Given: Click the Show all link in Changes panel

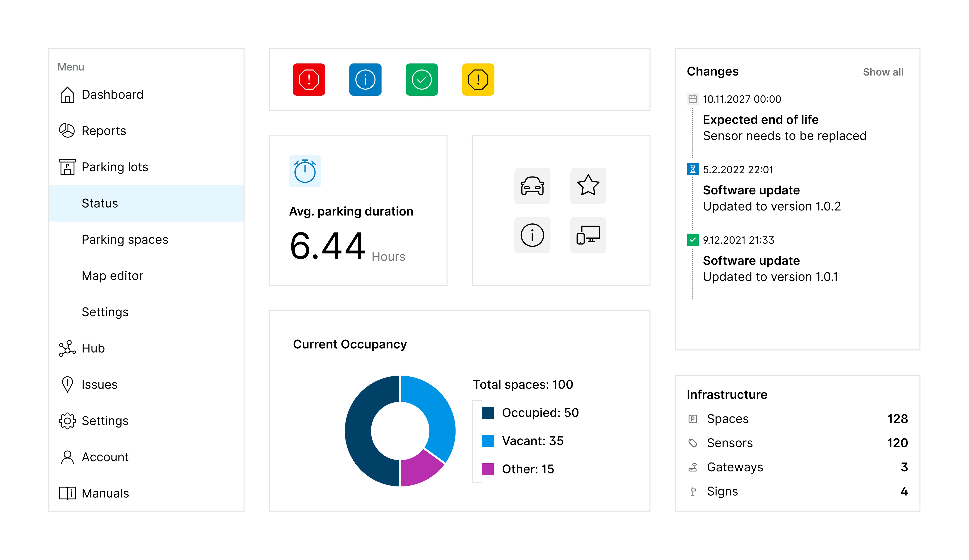Looking at the screenshot, I should 883,72.
